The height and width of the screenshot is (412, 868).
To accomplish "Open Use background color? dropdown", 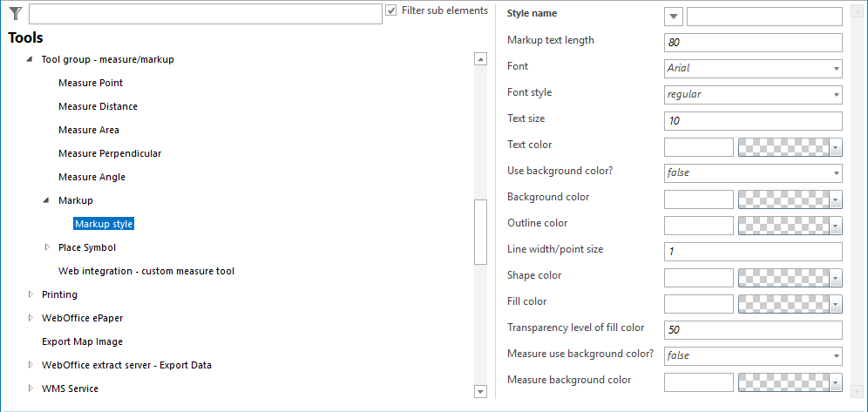I will pos(753,173).
